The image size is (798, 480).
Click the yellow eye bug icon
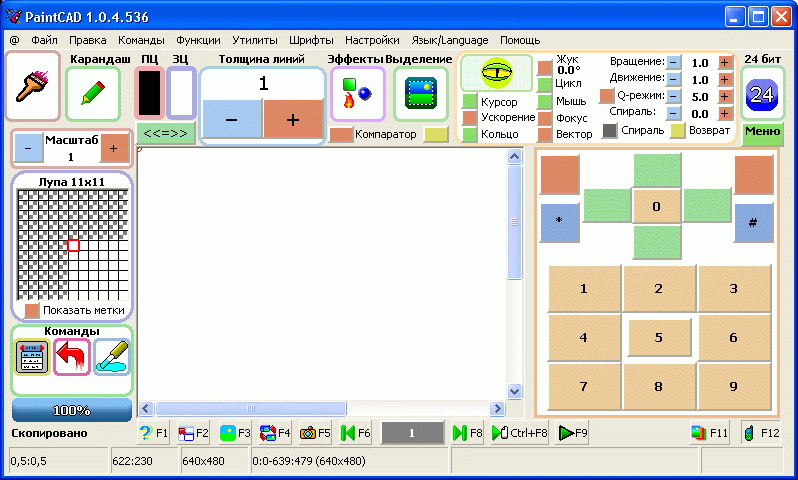(496, 72)
